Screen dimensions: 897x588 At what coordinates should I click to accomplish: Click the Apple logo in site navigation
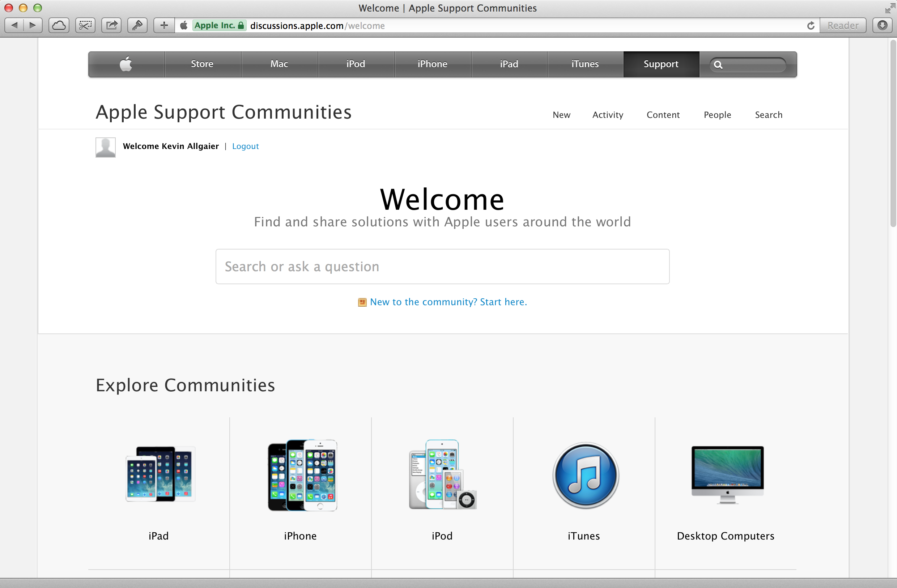(126, 64)
